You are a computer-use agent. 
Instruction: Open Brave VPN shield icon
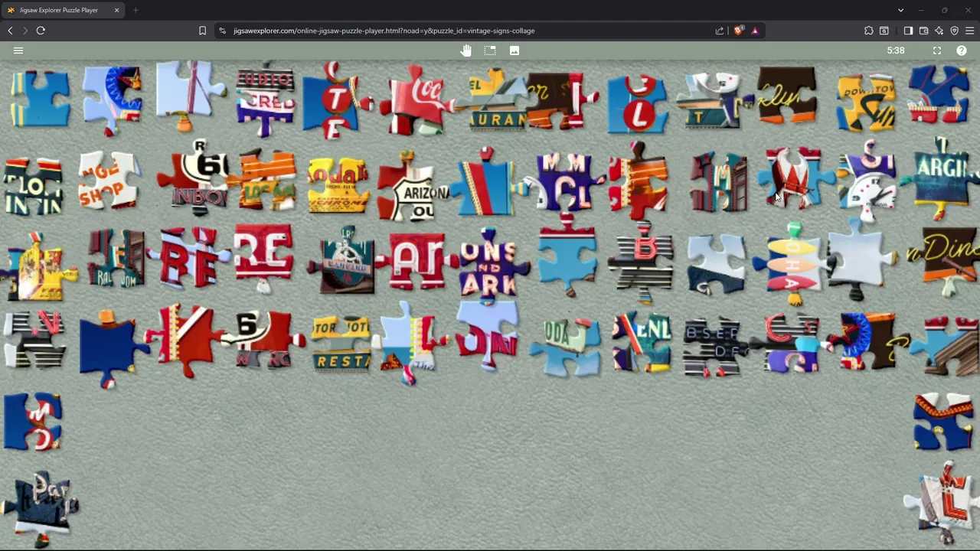point(954,31)
